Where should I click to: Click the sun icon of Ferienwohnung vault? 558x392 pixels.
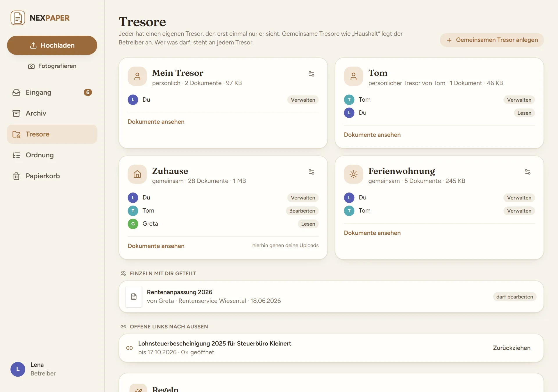click(x=353, y=174)
